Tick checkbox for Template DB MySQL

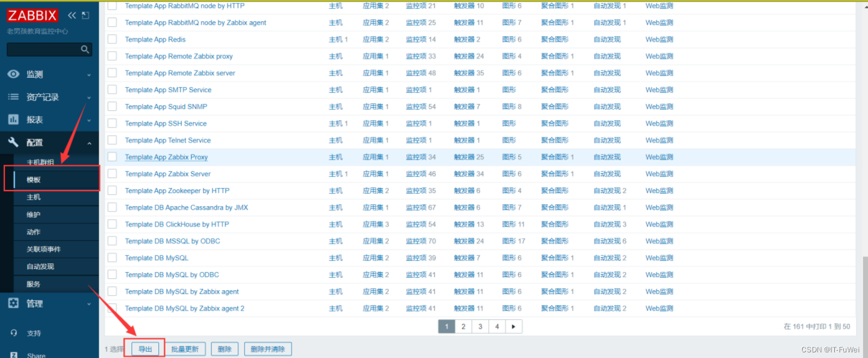click(112, 258)
